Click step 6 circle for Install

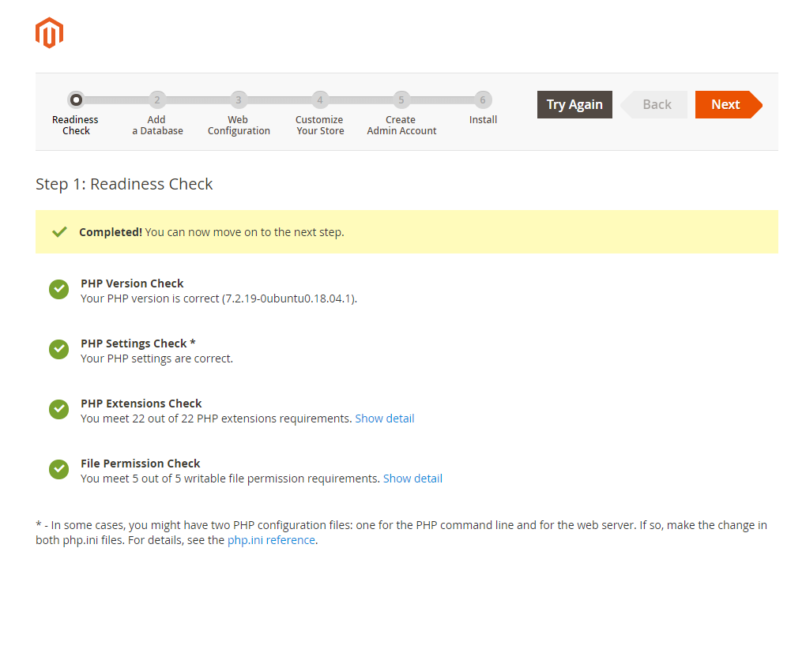tap(483, 100)
